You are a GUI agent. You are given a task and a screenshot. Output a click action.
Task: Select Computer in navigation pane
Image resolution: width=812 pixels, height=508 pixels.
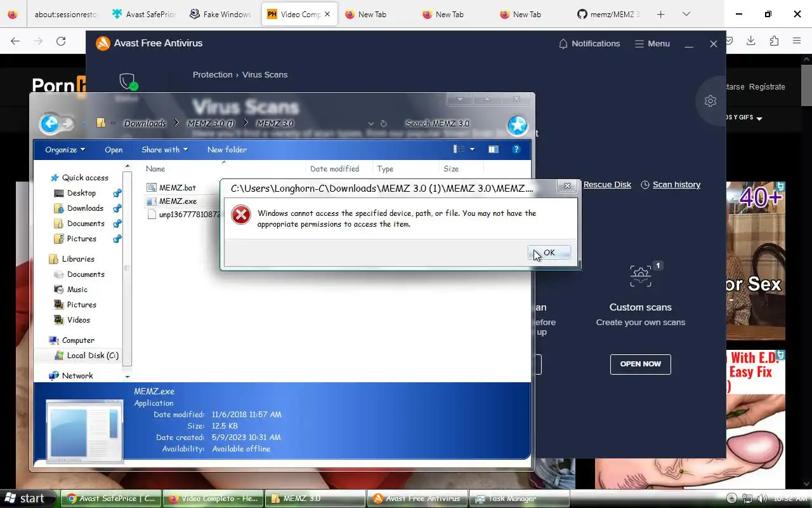(x=78, y=340)
